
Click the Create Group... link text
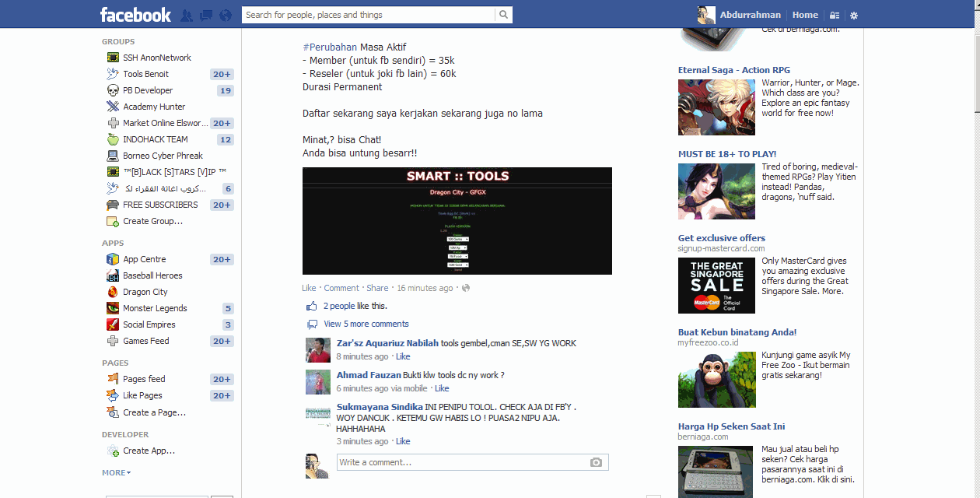click(x=153, y=221)
